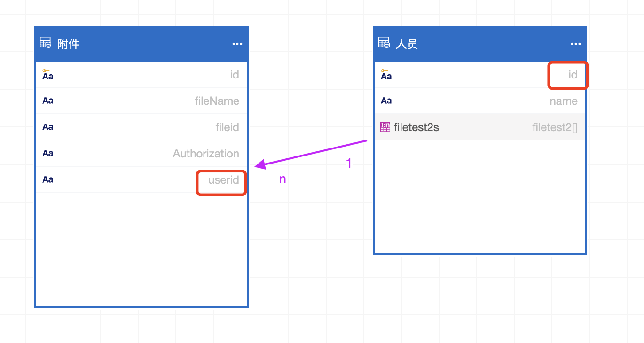Click the 人员 table title
This screenshot has width=644, height=343.
click(407, 44)
